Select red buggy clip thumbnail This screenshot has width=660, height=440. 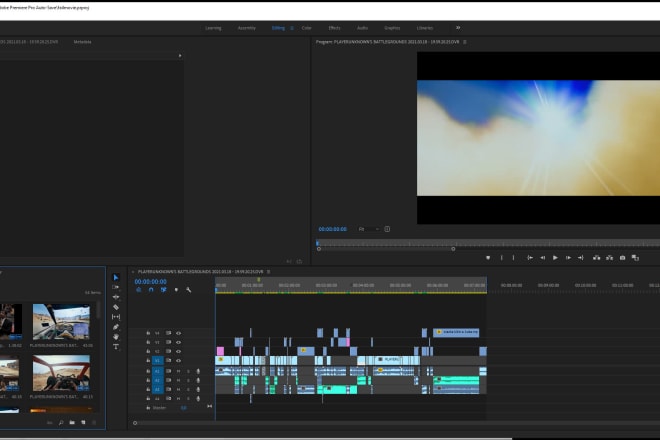(61, 373)
